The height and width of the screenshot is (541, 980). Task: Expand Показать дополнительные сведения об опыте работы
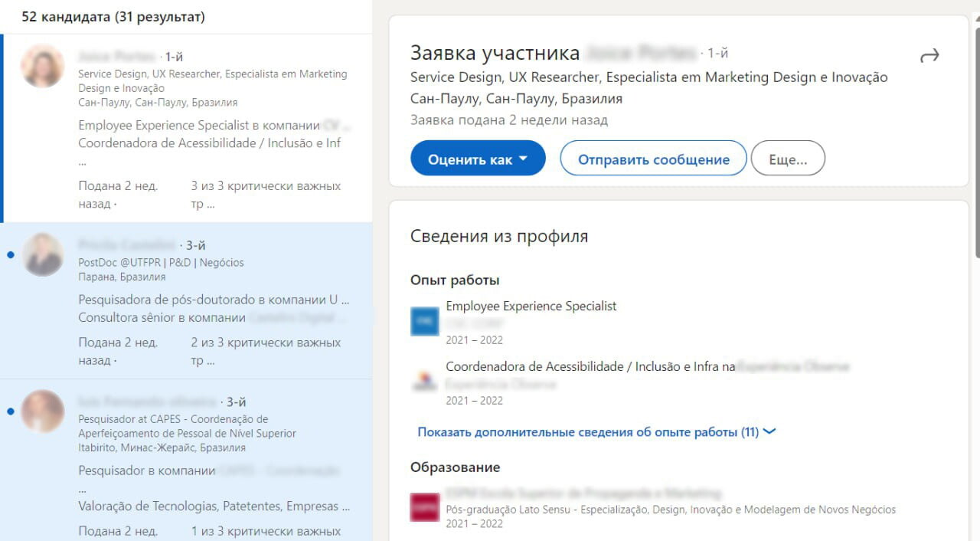(596, 432)
